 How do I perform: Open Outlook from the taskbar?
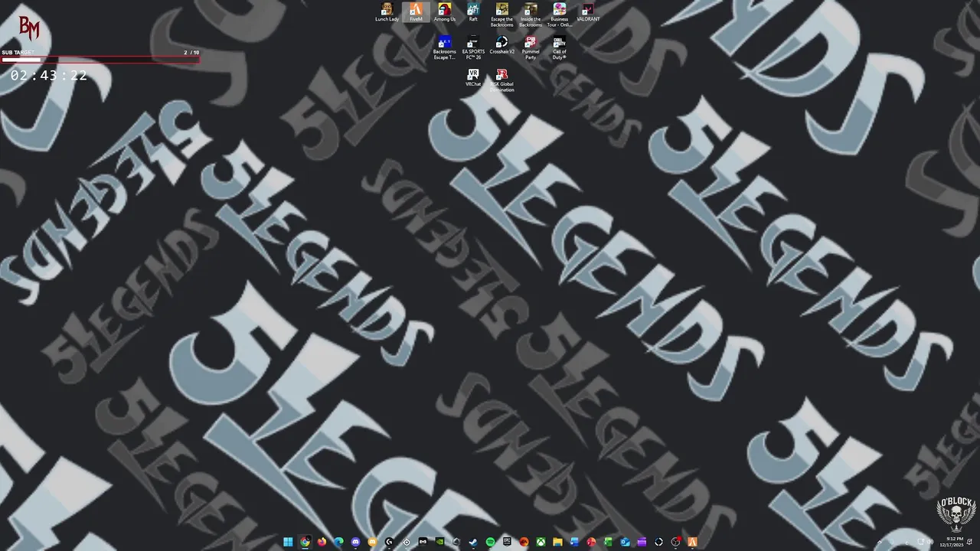click(x=625, y=542)
